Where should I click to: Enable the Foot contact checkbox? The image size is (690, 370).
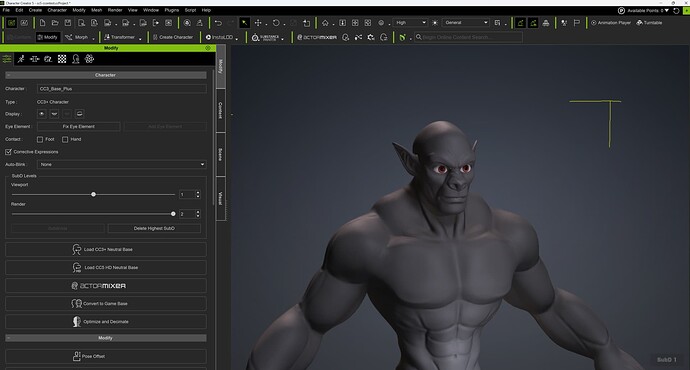coord(40,139)
